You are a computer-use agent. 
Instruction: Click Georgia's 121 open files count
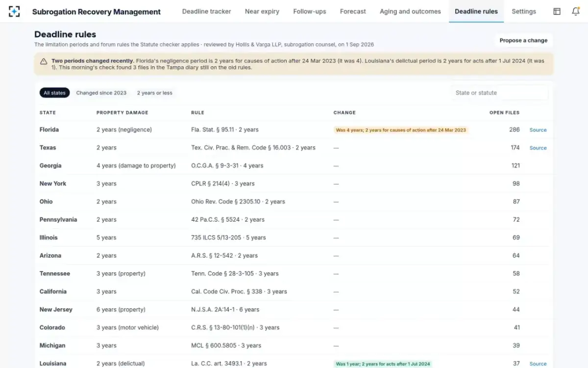515,165
